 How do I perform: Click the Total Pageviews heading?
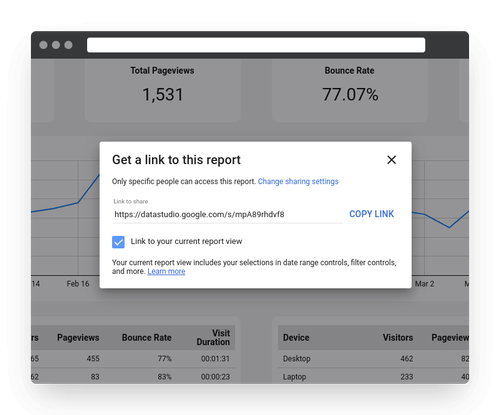pos(162,71)
